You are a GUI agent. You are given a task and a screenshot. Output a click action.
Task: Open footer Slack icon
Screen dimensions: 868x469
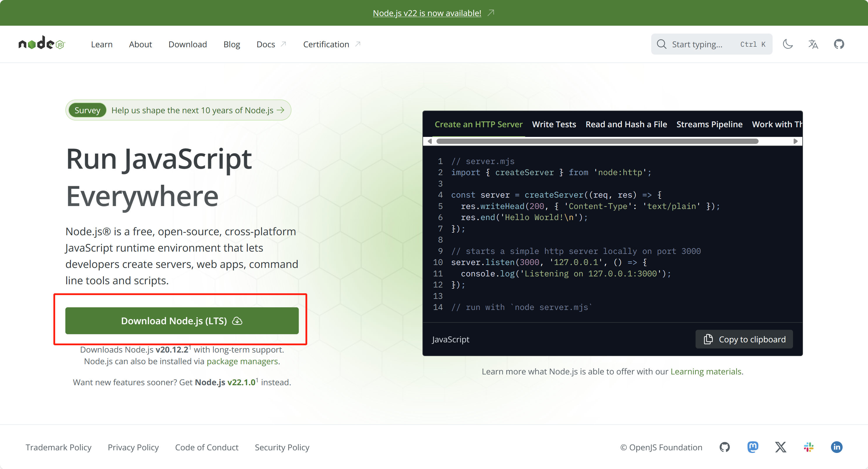(808, 447)
